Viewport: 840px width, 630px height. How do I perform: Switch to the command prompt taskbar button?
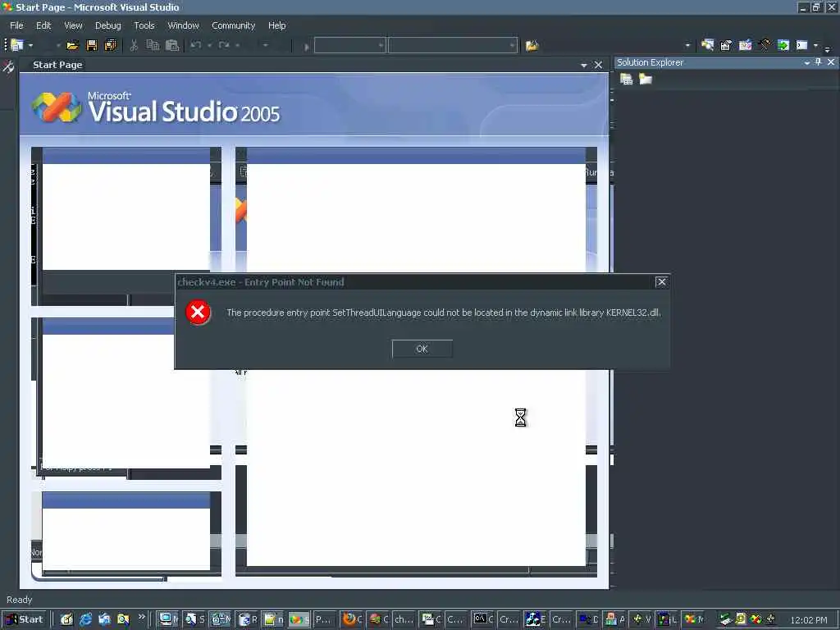(x=484, y=619)
